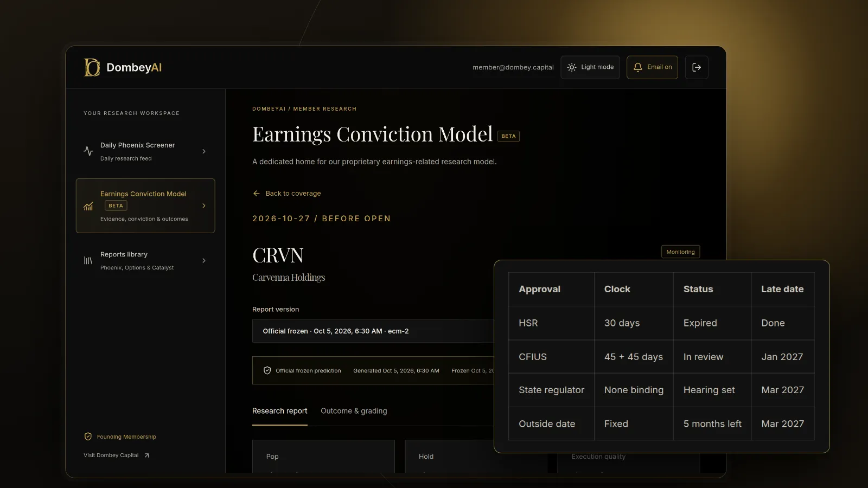Expand Daily Phoenix Screener chevron
This screenshot has width=868, height=488.
(x=204, y=151)
